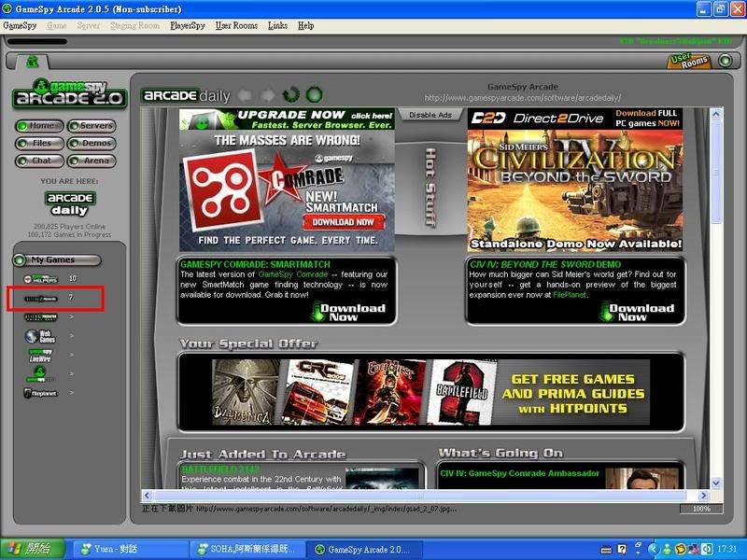Open the User Rooms menu in menu bar
This screenshot has width=747, height=560.
(x=236, y=26)
